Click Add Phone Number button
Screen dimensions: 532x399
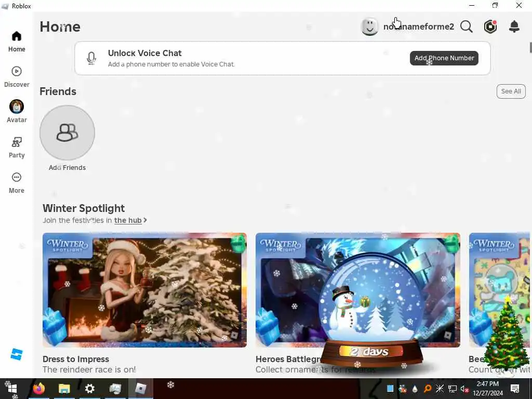click(x=444, y=58)
